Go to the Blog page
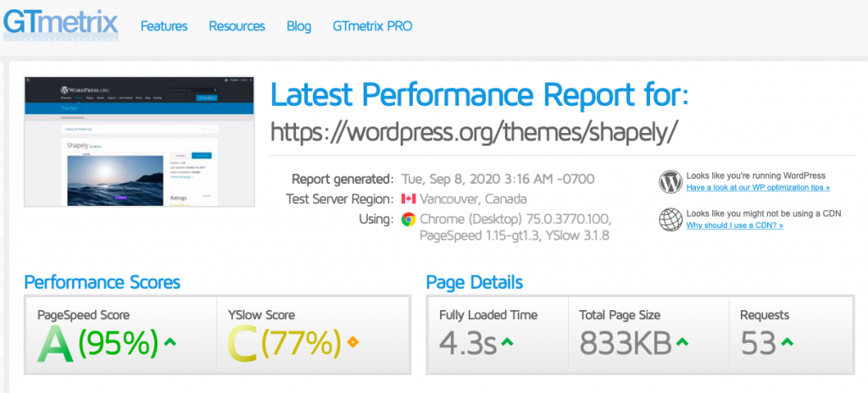Viewport: 868px width, 393px height. pyautogui.click(x=299, y=26)
